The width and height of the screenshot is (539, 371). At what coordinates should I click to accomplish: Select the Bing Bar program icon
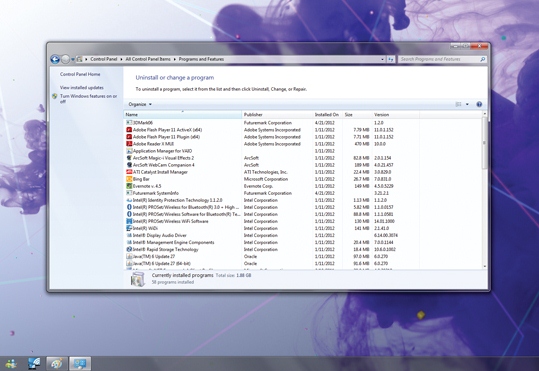[129, 179]
